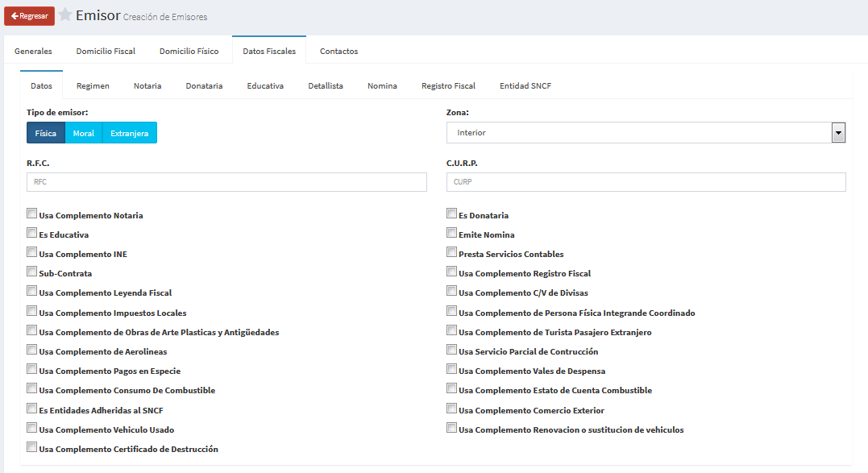Check the Es Donataria checkbox
The image size is (868, 473).
(x=452, y=214)
